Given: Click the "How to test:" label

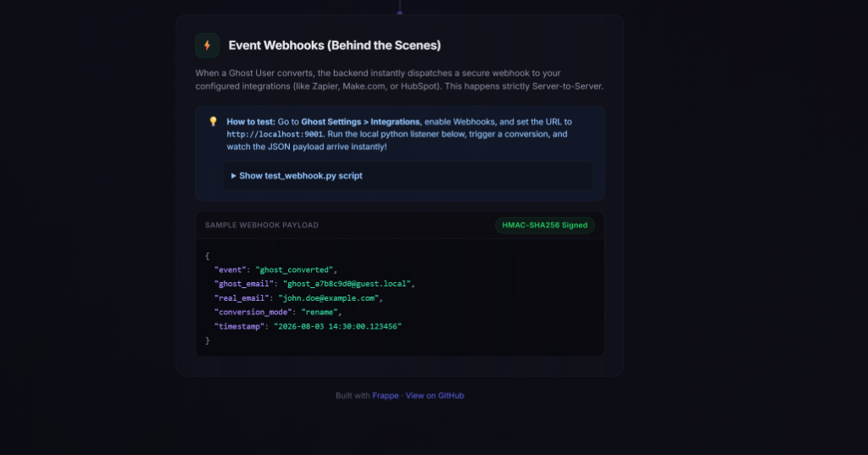Looking at the screenshot, I should pos(251,122).
